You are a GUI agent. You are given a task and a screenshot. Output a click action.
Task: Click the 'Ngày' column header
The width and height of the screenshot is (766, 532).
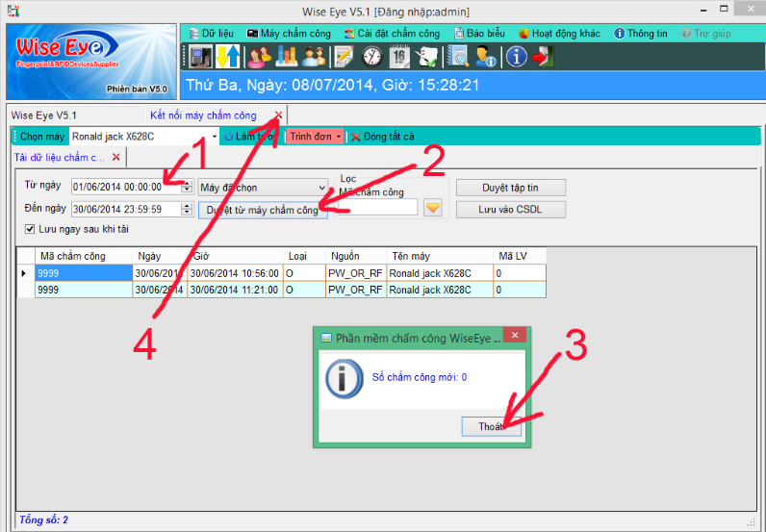coord(160,256)
